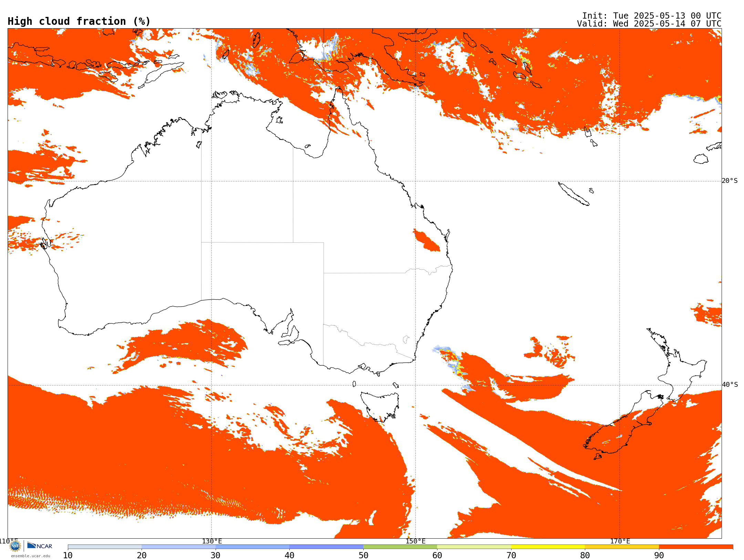The image size is (744, 560).
Task: Click the NSF logo icon
Action: coord(15,546)
